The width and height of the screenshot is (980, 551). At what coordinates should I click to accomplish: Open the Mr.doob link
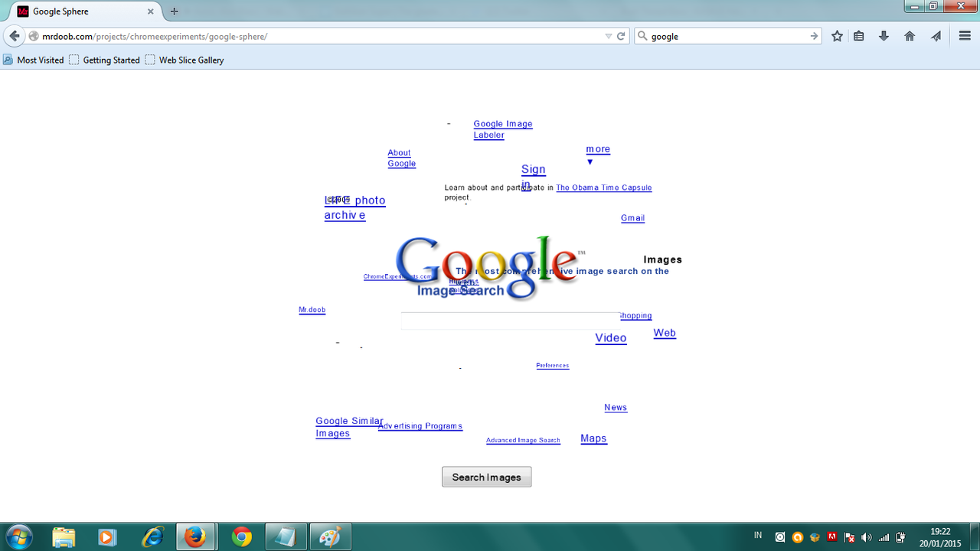point(312,310)
